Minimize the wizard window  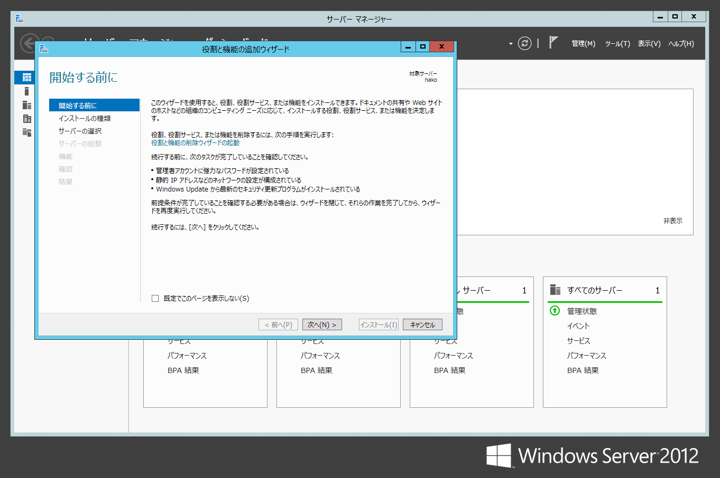(x=408, y=46)
